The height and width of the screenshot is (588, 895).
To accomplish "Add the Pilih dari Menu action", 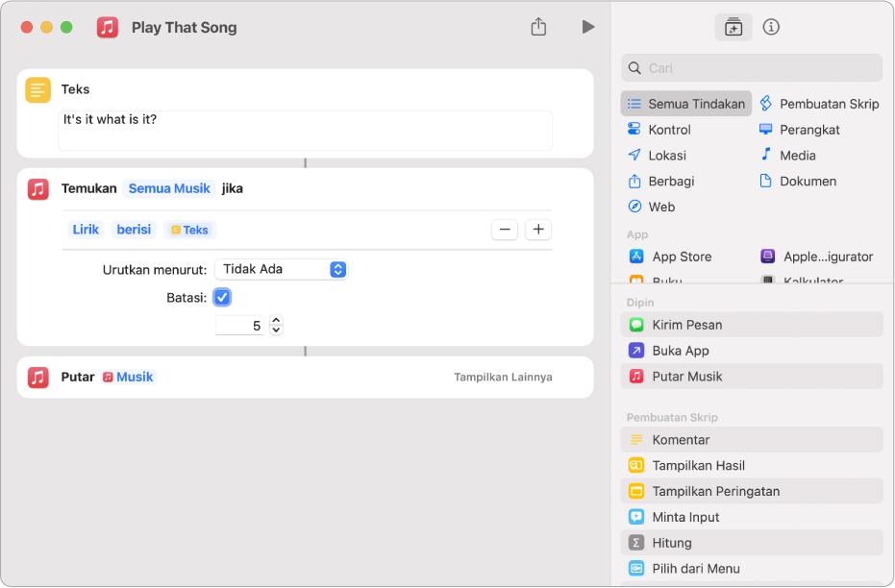I will tap(752, 568).
